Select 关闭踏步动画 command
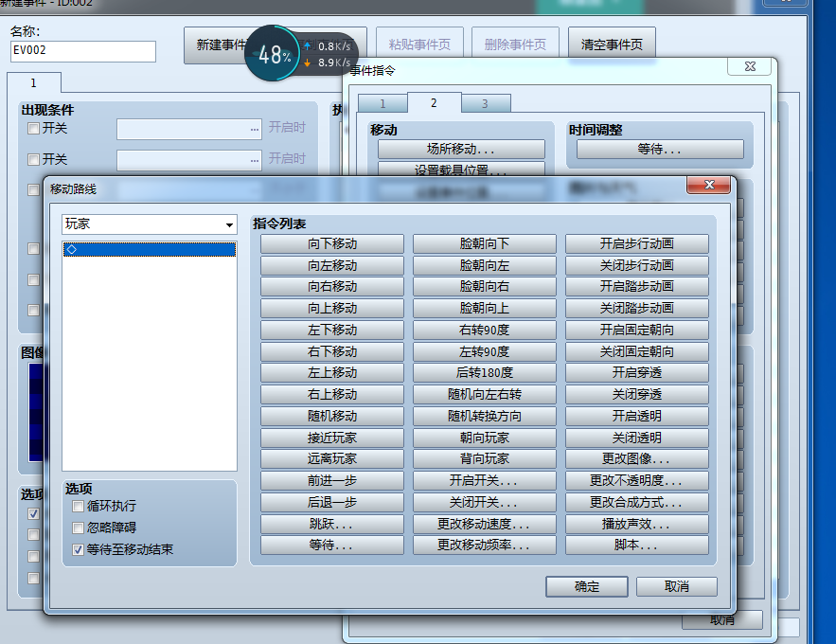Viewport: 836px width, 644px height. tap(637, 308)
